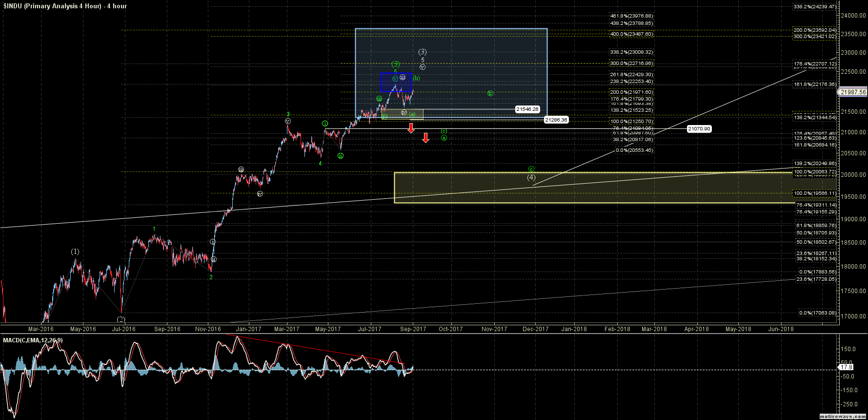Select the 61.8%(18859.76) retracement label

[x=816, y=226]
